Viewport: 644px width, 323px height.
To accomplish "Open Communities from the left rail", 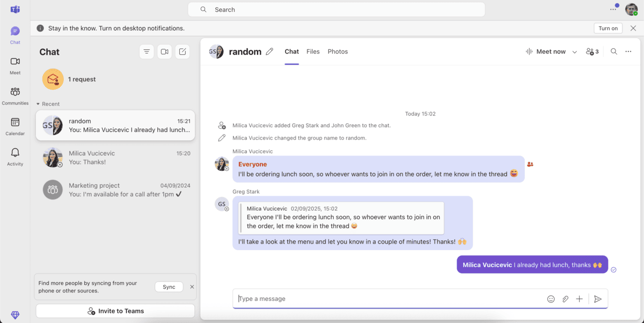I will pos(15,96).
